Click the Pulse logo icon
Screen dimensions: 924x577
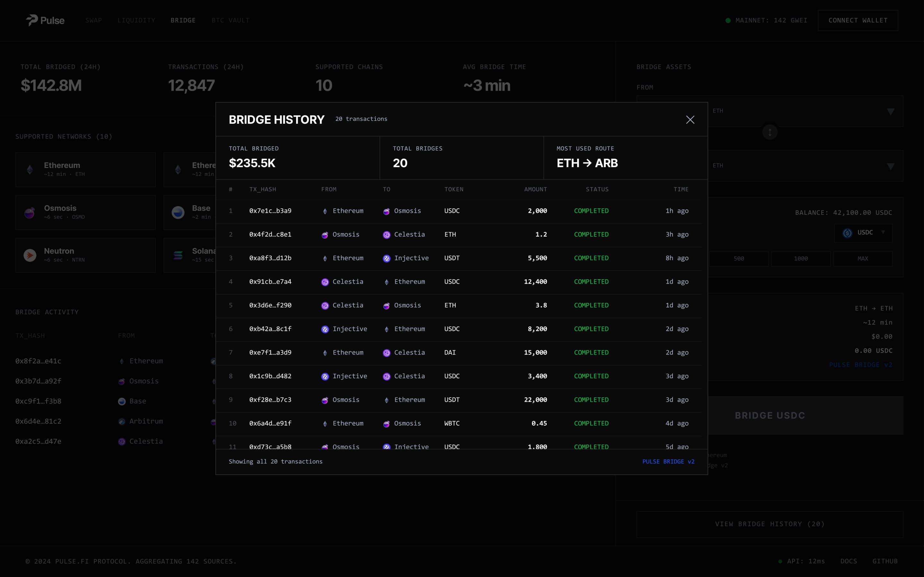tap(32, 20)
